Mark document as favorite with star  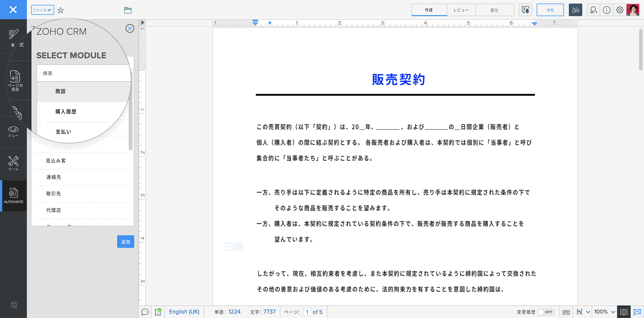pos(61,10)
